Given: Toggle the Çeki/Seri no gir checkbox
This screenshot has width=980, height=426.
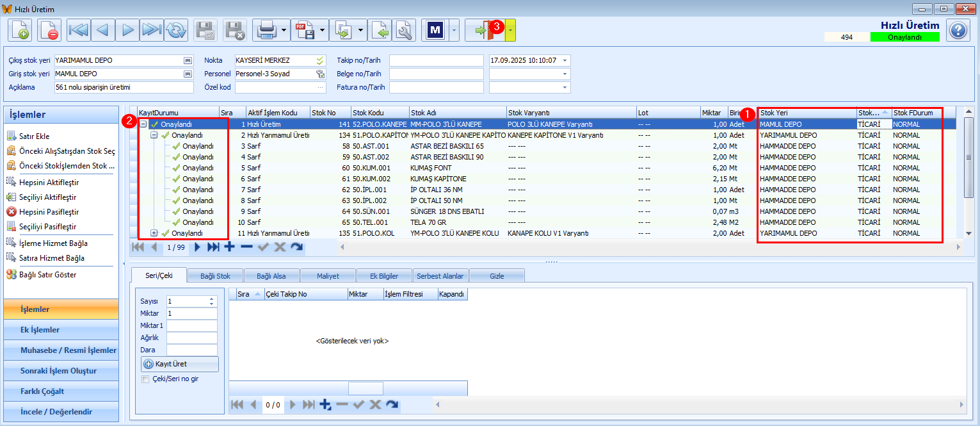Looking at the screenshot, I should 146,379.
